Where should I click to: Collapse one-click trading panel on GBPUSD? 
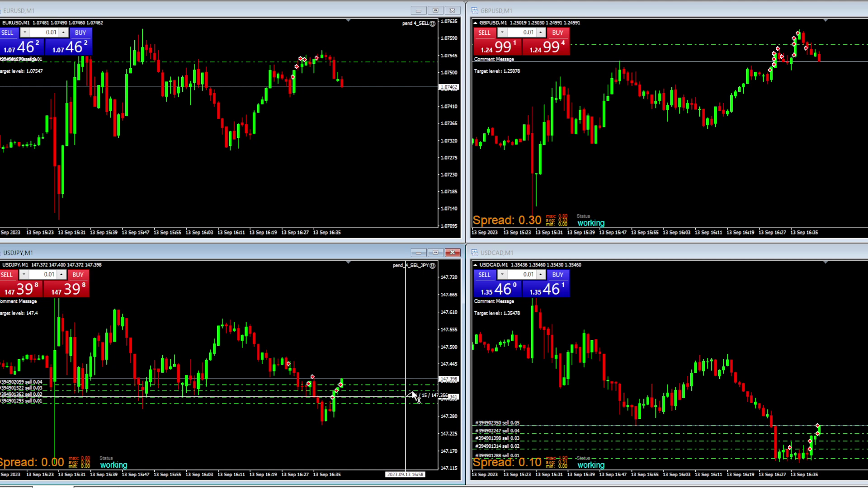(475, 23)
